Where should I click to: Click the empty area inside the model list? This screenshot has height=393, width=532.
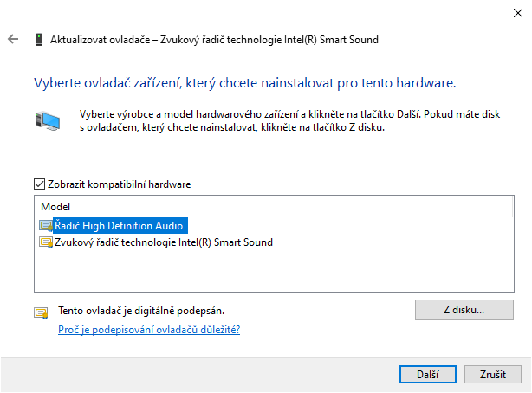[x=274, y=270]
